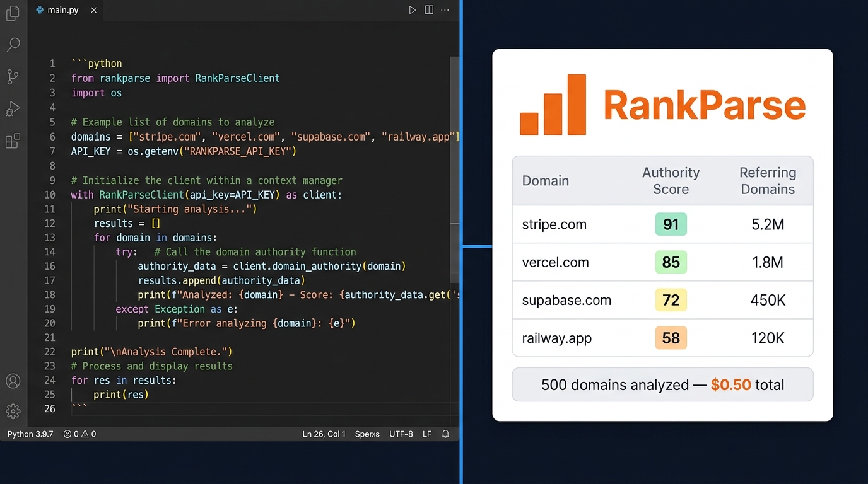Click the Run Python file play icon
Screen dimensions: 868x484
pyautogui.click(x=413, y=10)
